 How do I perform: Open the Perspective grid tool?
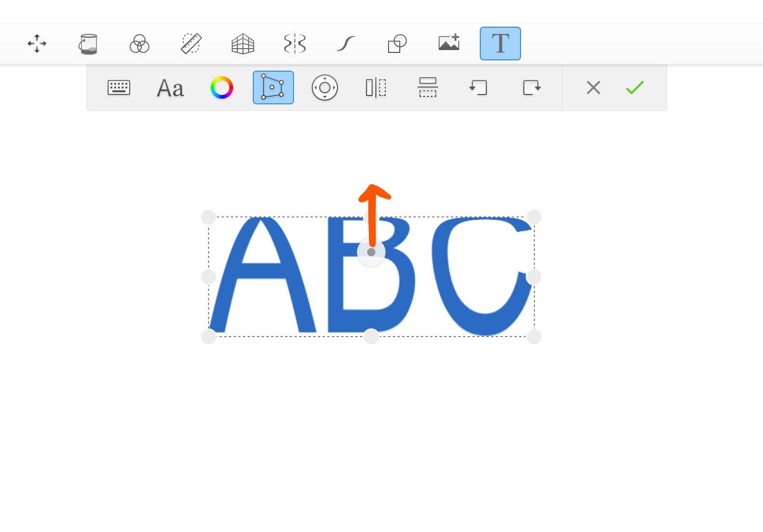point(243,44)
